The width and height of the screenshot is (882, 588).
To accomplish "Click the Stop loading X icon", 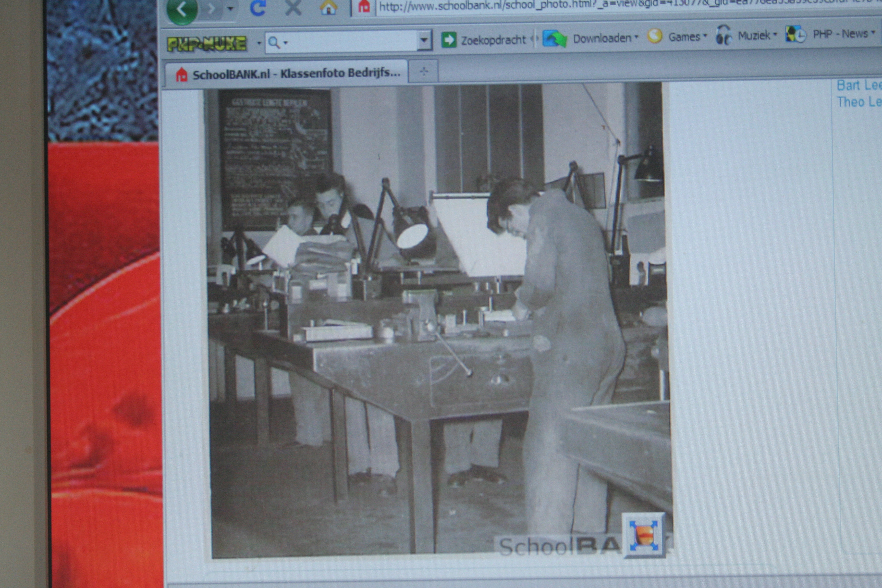I will (293, 7).
